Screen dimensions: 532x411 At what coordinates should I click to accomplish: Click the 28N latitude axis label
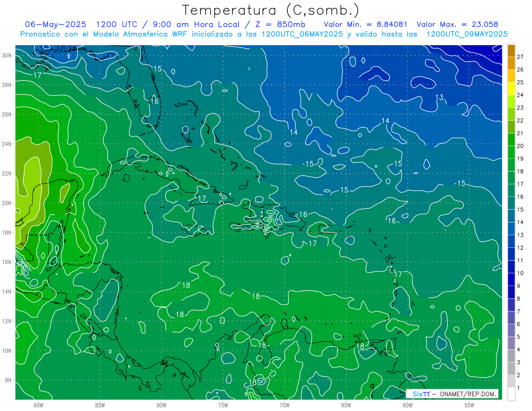pyautogui.click(x=7, y=85)
